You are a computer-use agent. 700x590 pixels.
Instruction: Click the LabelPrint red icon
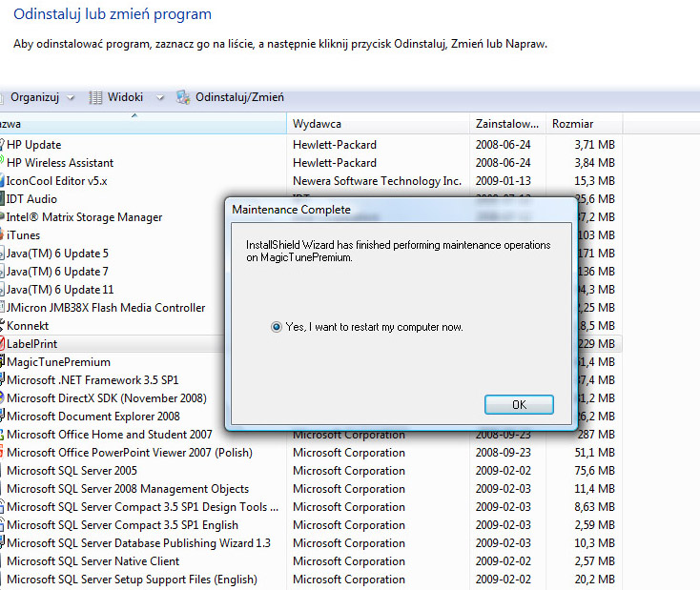tap(2, 344)
